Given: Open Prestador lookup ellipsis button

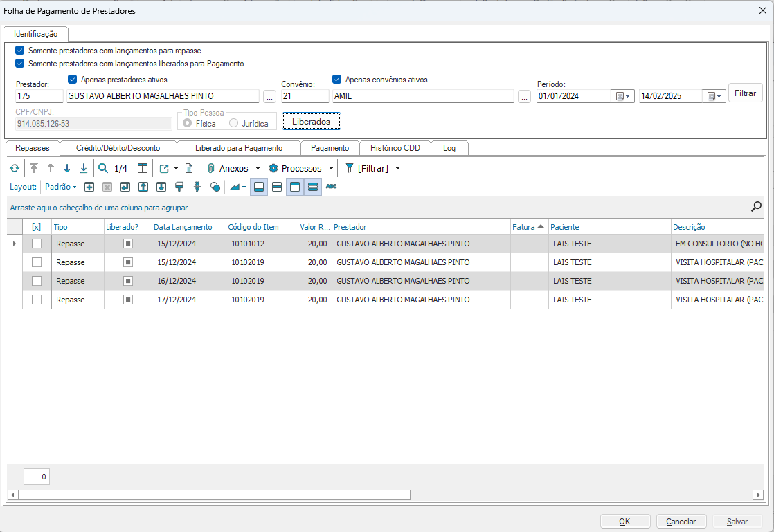Looking at the screenshot, I should [x=269, y=97].
